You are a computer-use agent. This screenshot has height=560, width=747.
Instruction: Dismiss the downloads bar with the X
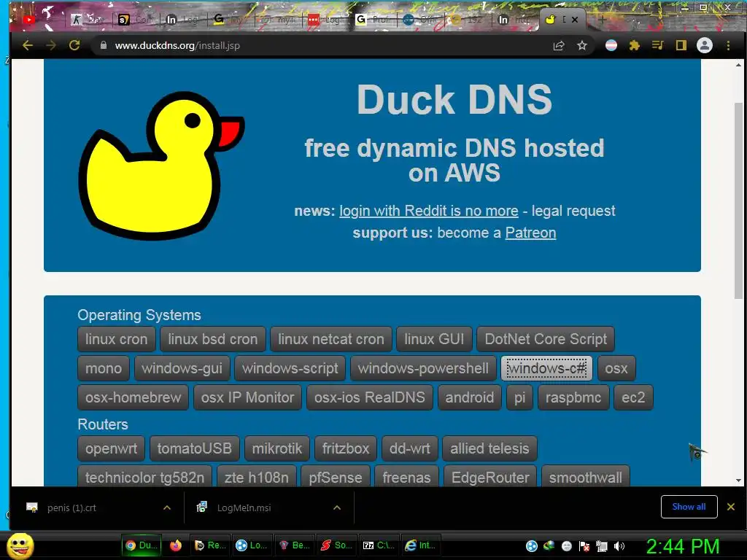click(x=731, y=507)
